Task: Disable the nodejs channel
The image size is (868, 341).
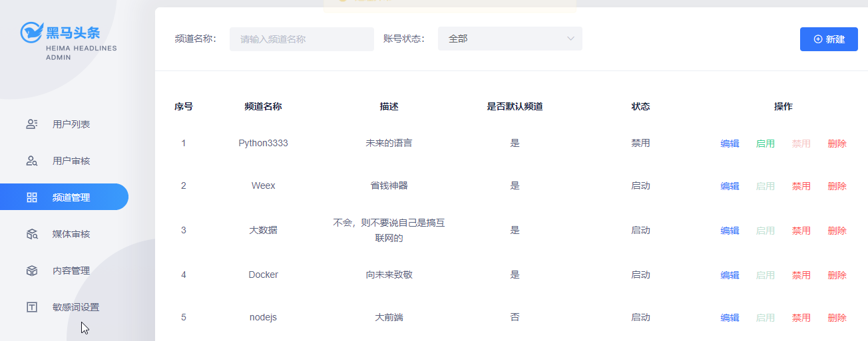Action: [x=801, y=318]
